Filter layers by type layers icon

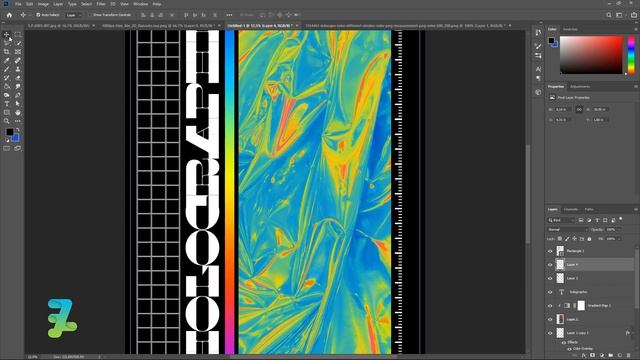pyautogui.click(x=597, y=220)
